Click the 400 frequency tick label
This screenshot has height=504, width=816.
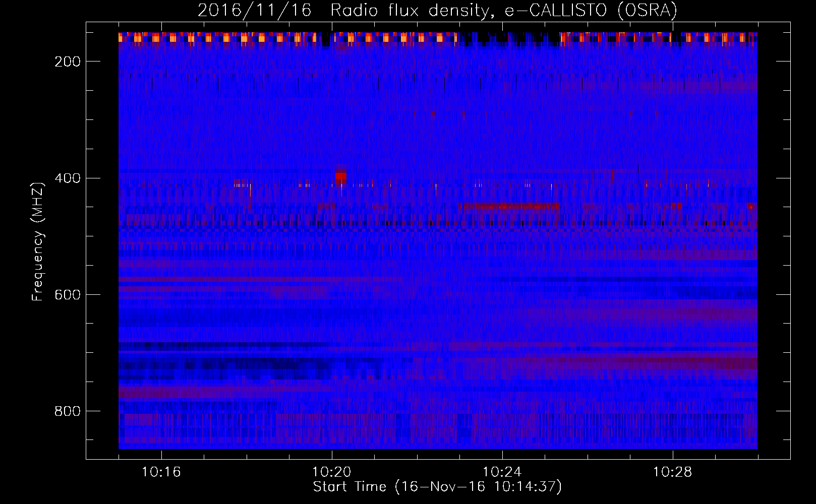pyautogui.click(x=67, y=178)
